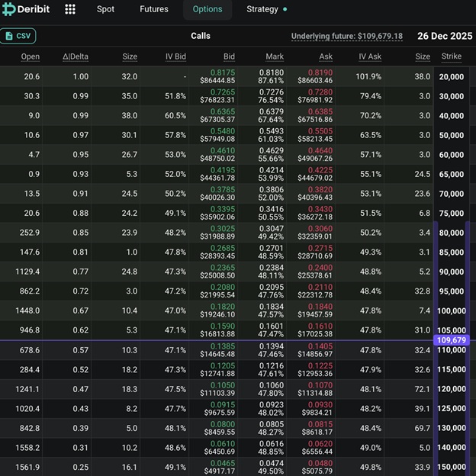Open the apps grid menu icon

pos(70,9)
